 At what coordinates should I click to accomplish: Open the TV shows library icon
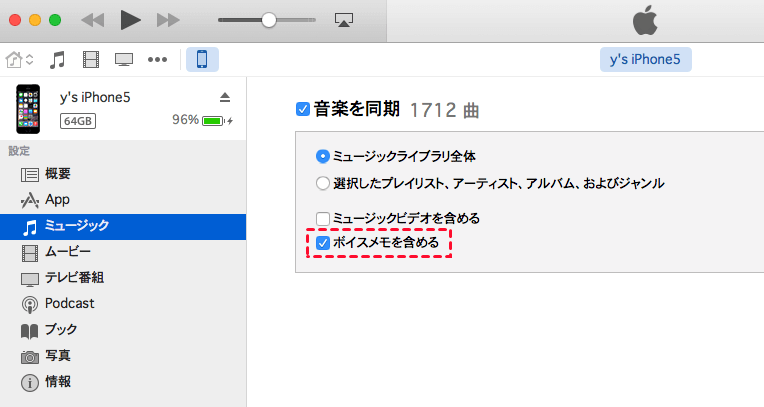point(124,60)
